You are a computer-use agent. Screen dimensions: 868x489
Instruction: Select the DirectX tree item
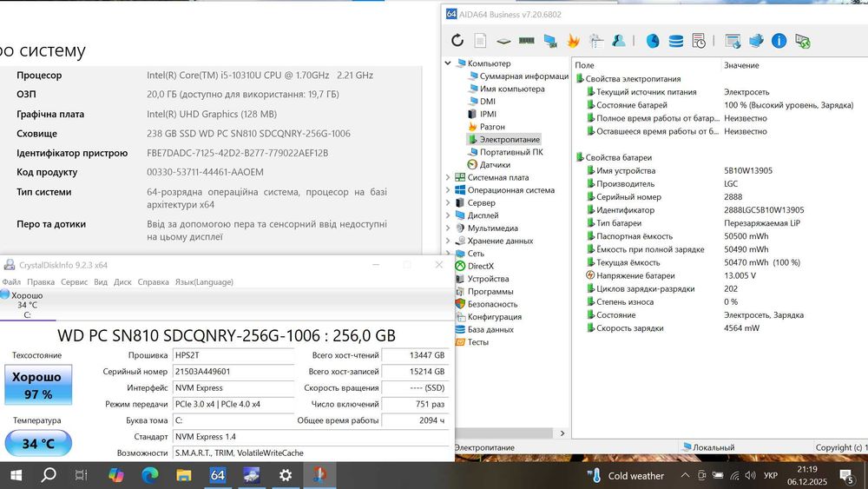tap(475, 266)
